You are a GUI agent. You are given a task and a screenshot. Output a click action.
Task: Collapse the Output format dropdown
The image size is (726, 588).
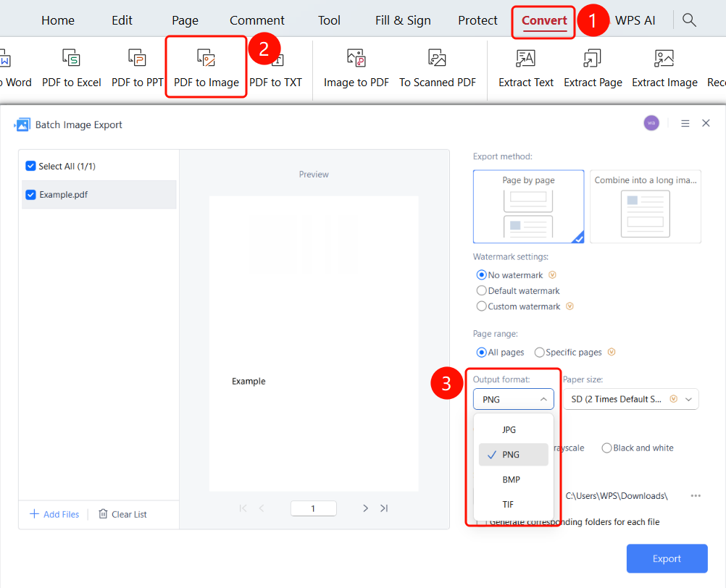click(514, 399)
